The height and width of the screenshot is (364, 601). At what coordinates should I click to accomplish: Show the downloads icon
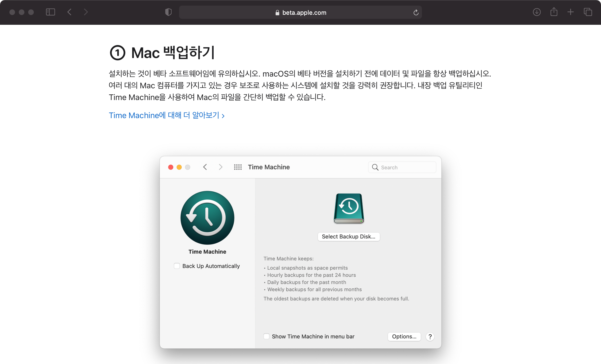(x=537, y=12)
